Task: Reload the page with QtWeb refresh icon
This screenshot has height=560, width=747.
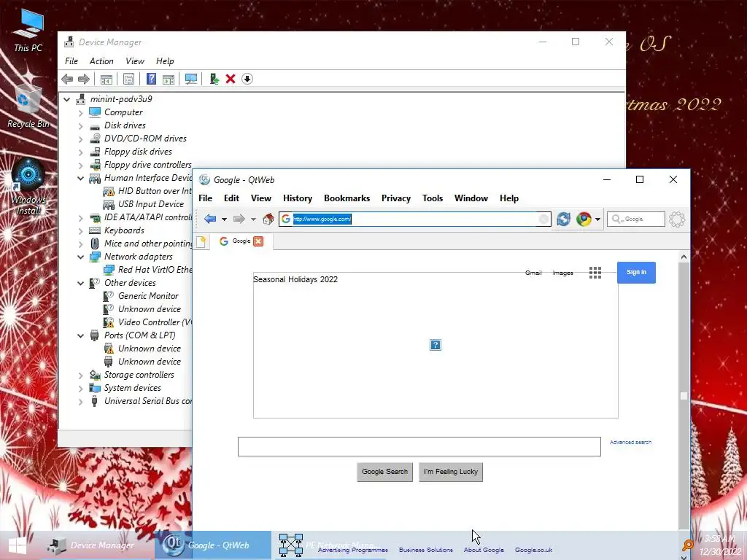Action: point(564,219)
